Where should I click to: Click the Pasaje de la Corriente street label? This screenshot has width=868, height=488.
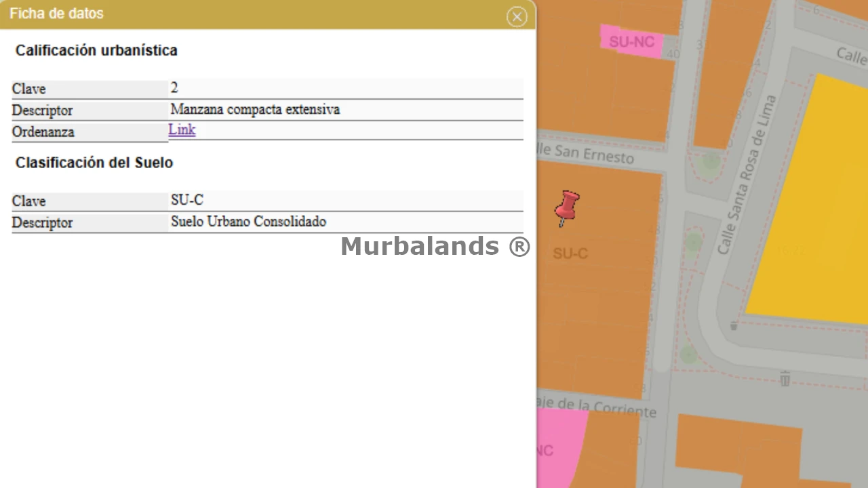click(597, 407)
